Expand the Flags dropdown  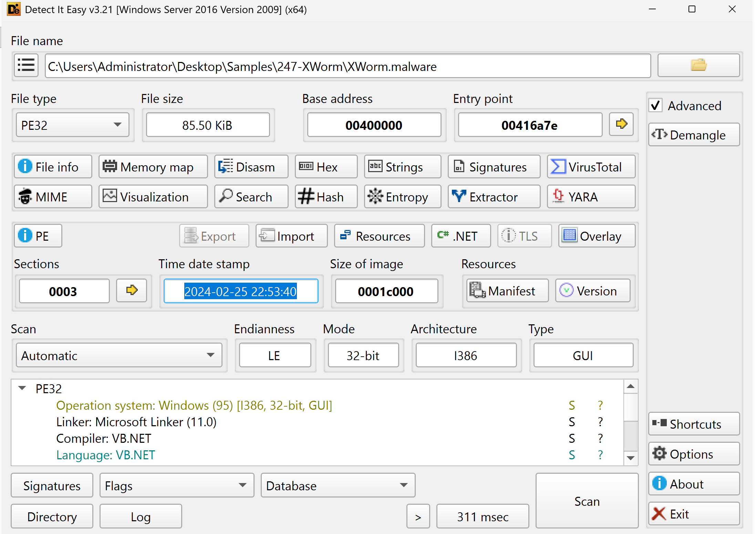pos(177,485)
